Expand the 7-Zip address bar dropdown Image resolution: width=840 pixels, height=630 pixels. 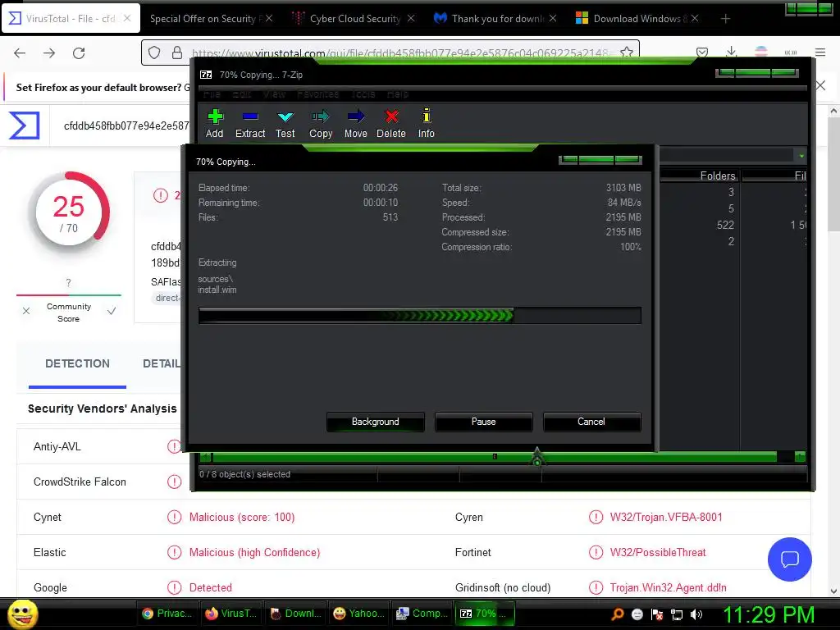point(801,156)
